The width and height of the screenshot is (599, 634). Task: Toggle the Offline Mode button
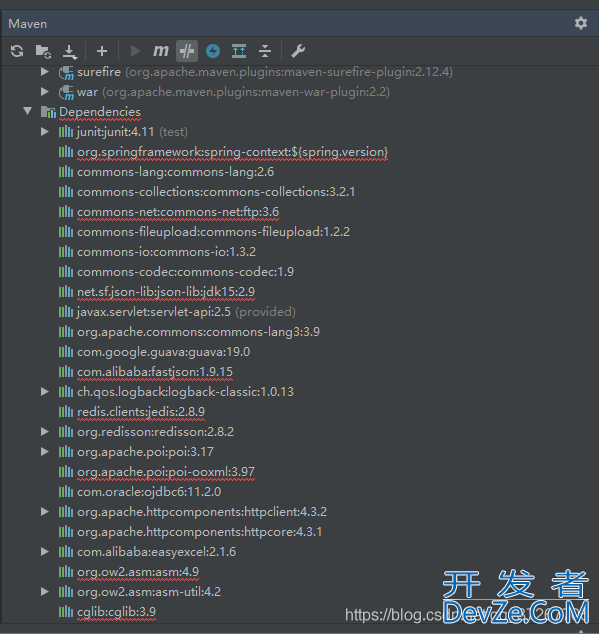(187, 51)
